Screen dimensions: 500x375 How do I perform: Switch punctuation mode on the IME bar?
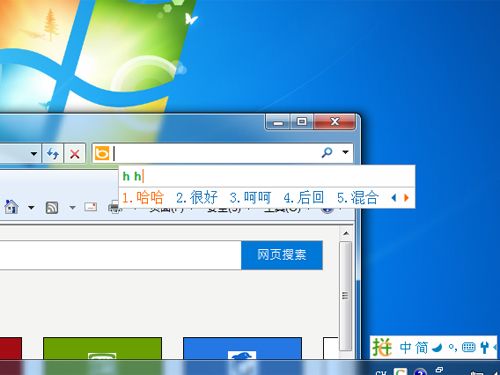pos(453,348)
